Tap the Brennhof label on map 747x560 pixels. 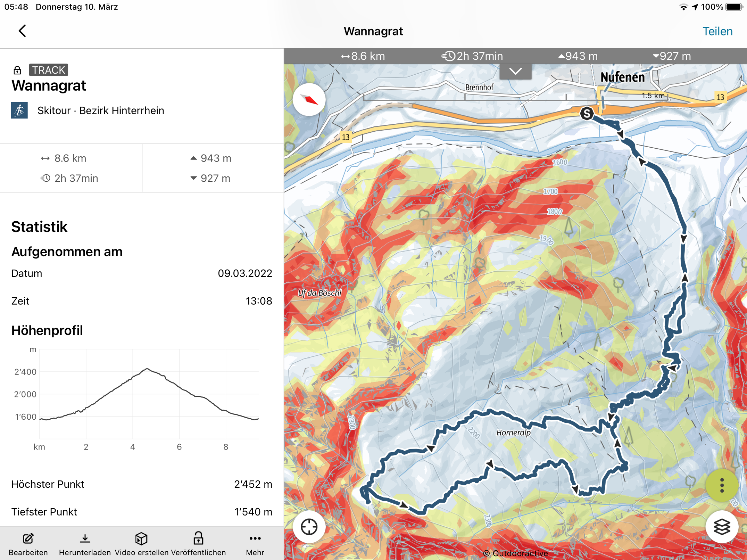tap(479, 88)
